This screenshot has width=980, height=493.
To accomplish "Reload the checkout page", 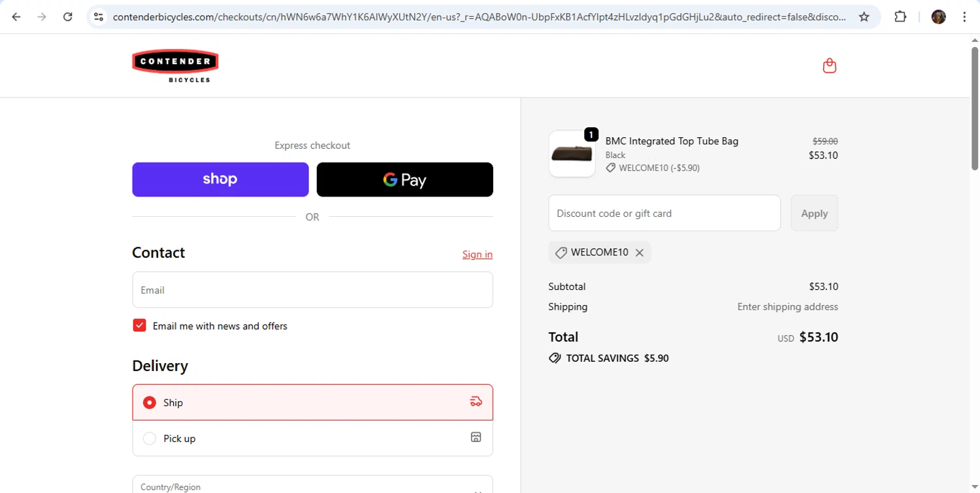I will pos(67,17).
